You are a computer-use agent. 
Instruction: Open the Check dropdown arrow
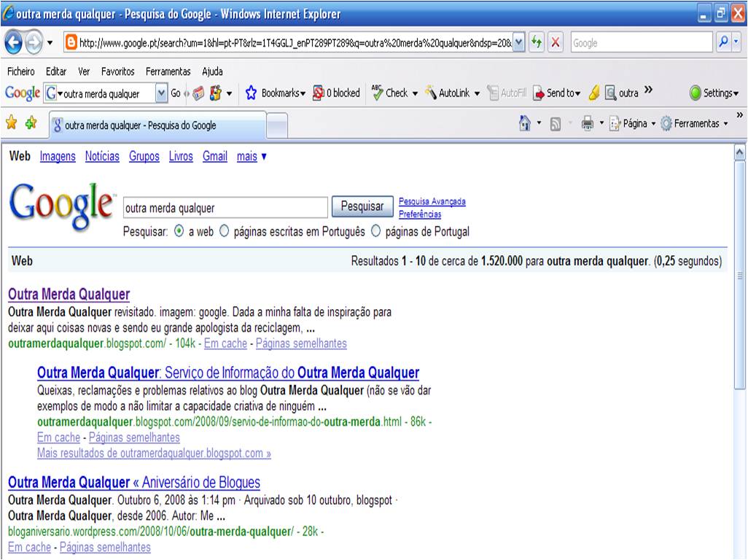tap(415, 93)
